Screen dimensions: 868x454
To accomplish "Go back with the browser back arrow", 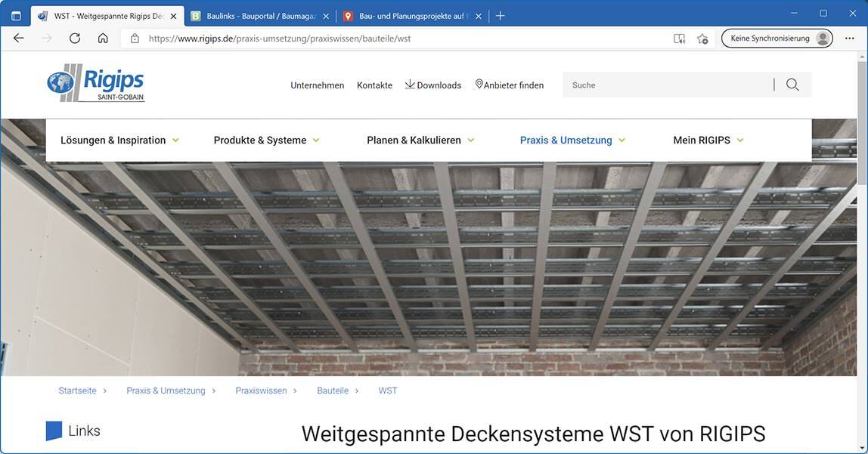I will point(19,39).
